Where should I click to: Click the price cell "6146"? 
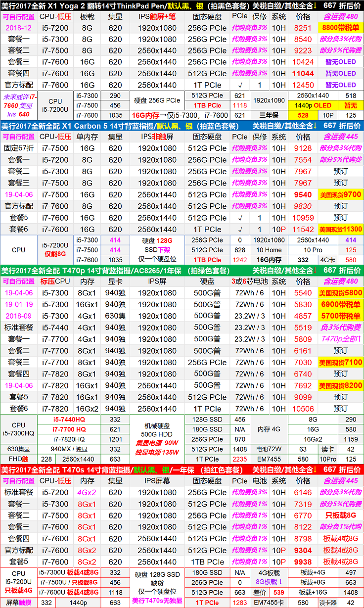303,492
